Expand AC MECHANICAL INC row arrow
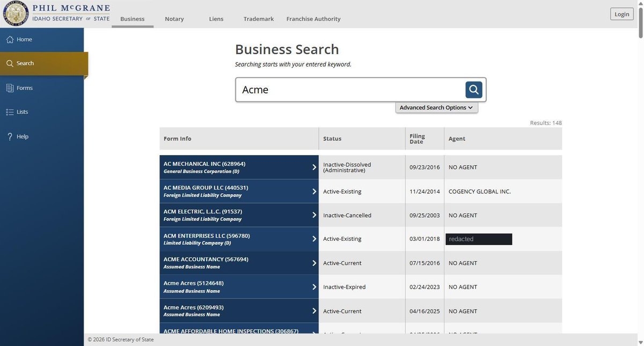 (x=314, y=167)
